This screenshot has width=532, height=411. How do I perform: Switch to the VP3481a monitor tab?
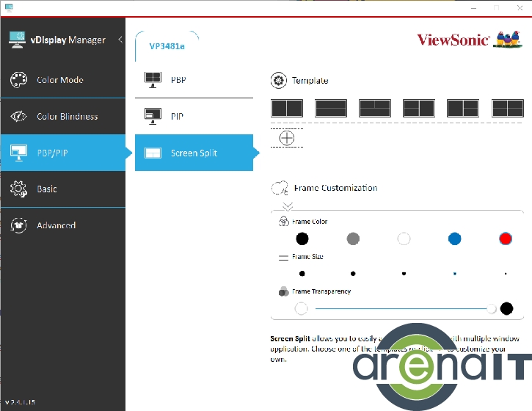167,46
